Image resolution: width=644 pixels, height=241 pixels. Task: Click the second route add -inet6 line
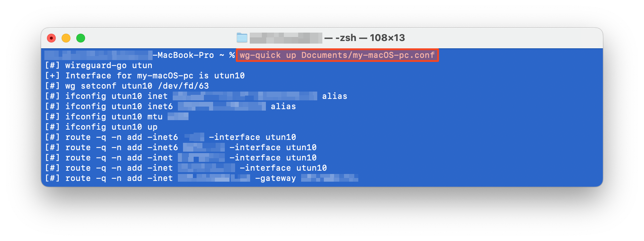(x=180, y=148)
